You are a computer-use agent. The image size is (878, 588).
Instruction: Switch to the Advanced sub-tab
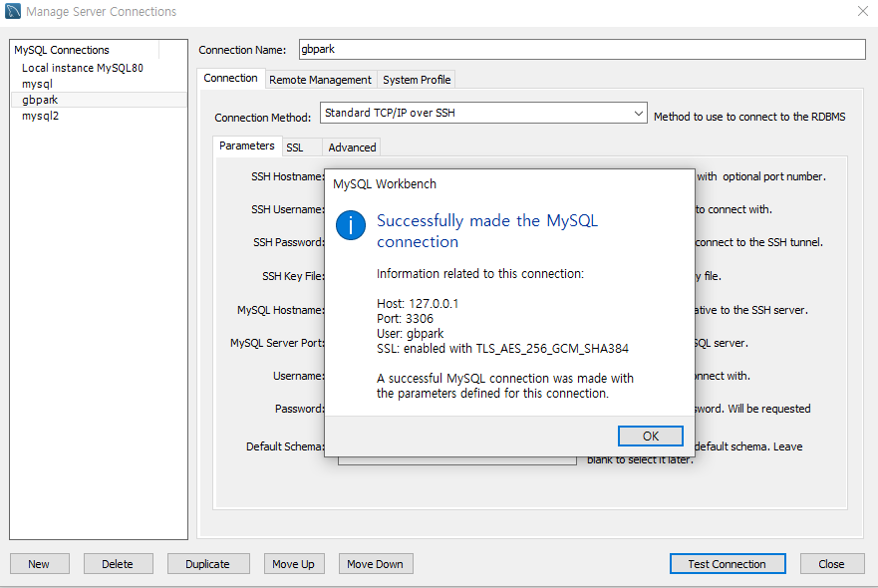pyautogui.click(x=352, y=147)
